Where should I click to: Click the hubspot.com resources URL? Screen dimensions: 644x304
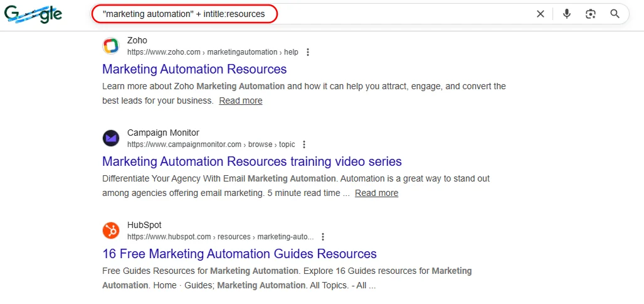pos(221,237)
